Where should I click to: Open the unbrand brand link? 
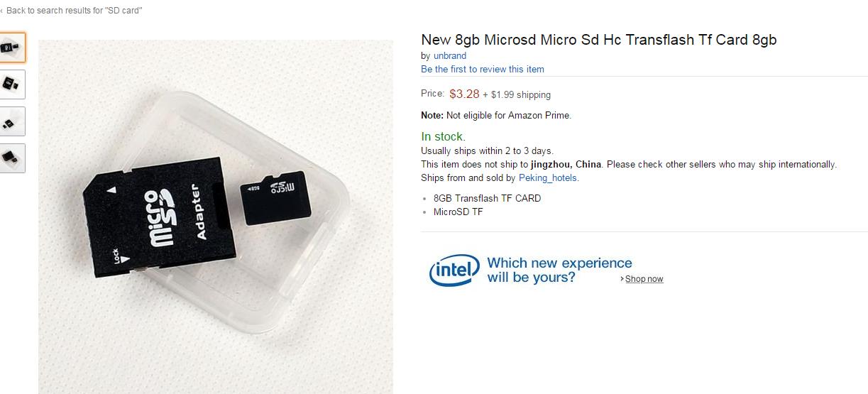pyautogui.click(x=450, y=55)
